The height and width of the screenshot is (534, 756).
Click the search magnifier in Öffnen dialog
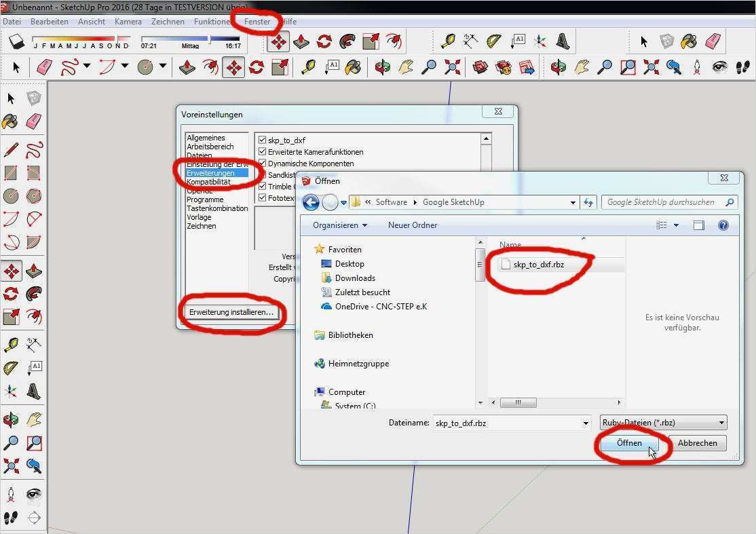point(730,202)
